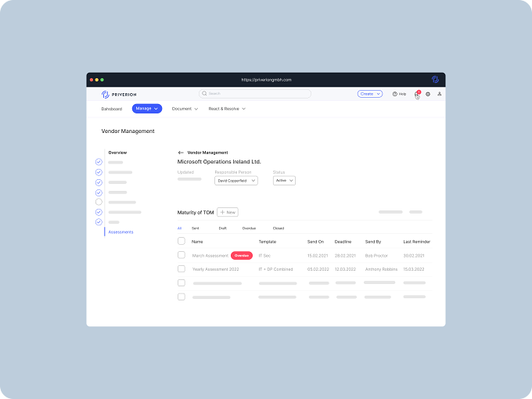The height and width of the screenshot is (399, 532).
Task: Click the plus icon in New button
Action: coord(222,212)
